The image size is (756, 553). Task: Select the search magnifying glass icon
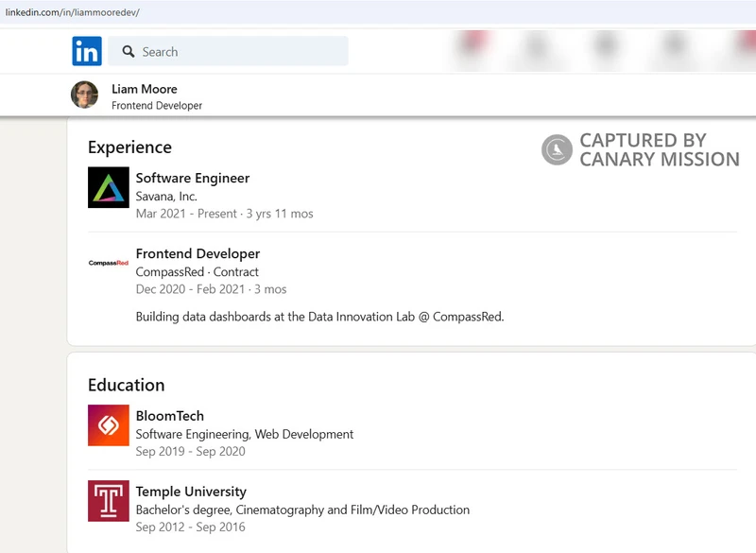[x=128, y=52]
